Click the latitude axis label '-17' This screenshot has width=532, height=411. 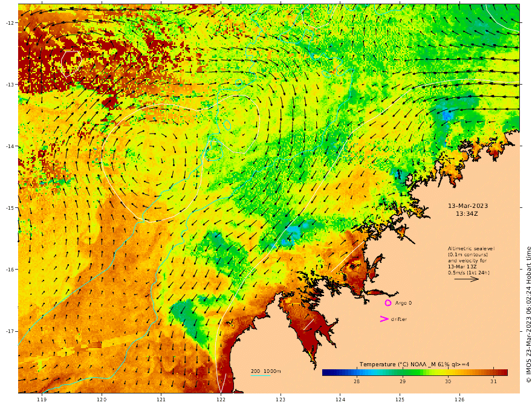point(10,331)
